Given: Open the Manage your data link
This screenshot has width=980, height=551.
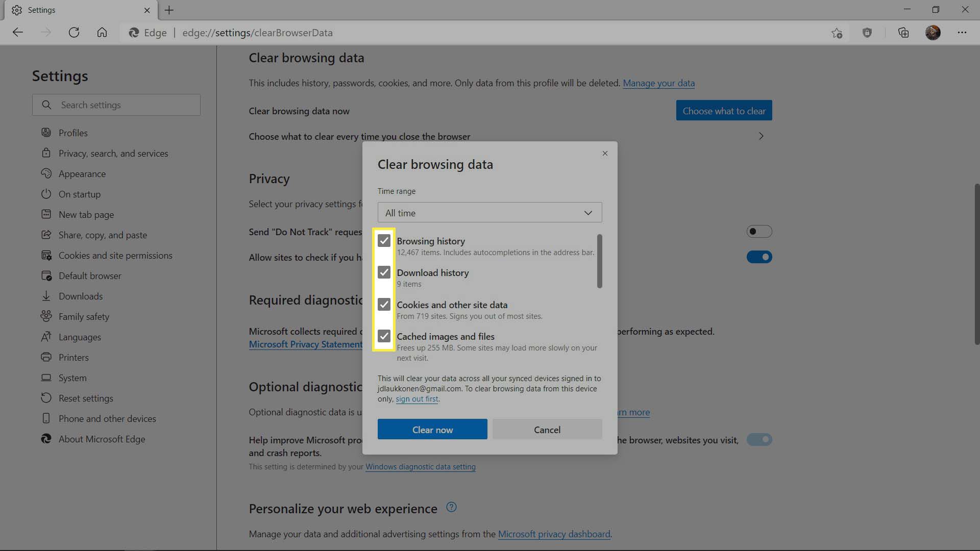Looking at the screenshot, I should pyautogui.click(x=658, y=83).
